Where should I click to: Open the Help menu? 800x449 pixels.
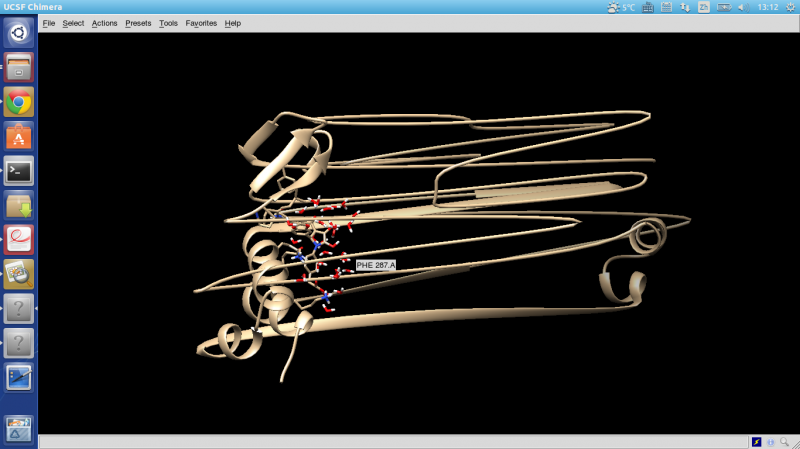[x=233, y=23]
